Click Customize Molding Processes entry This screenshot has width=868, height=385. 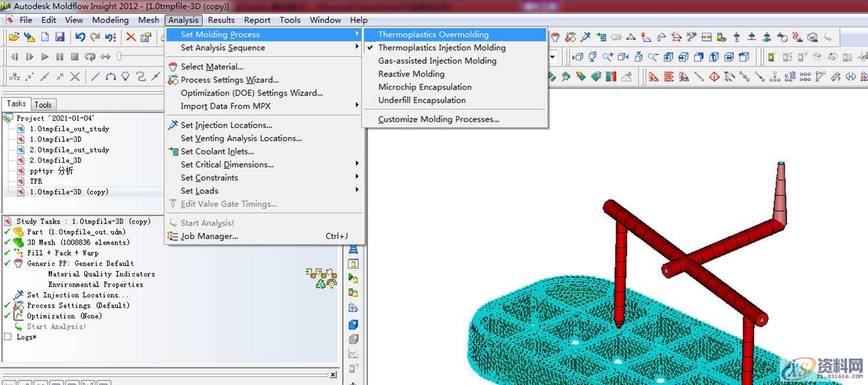439,119
